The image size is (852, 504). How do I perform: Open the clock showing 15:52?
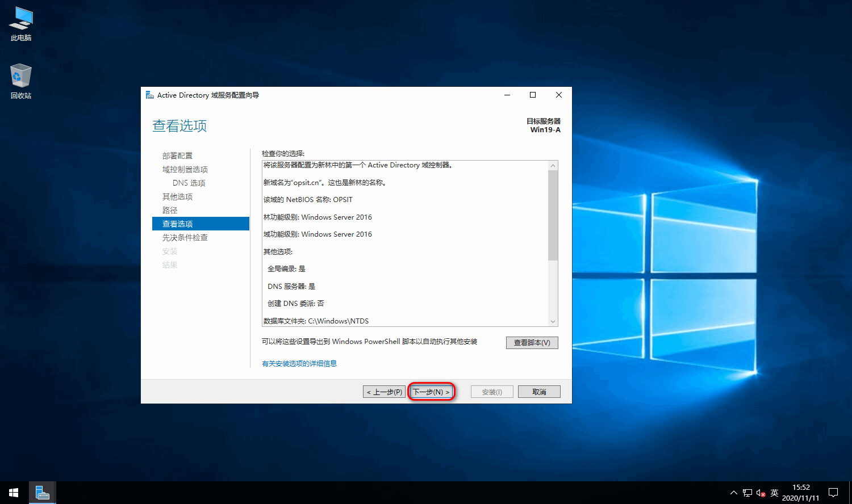click(801, 493)
